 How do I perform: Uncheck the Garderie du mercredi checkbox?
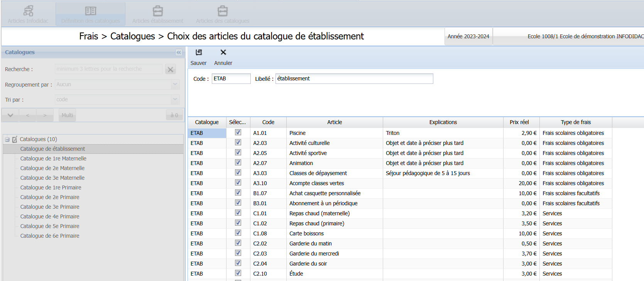pyautogui.click(x=238, y=253)
